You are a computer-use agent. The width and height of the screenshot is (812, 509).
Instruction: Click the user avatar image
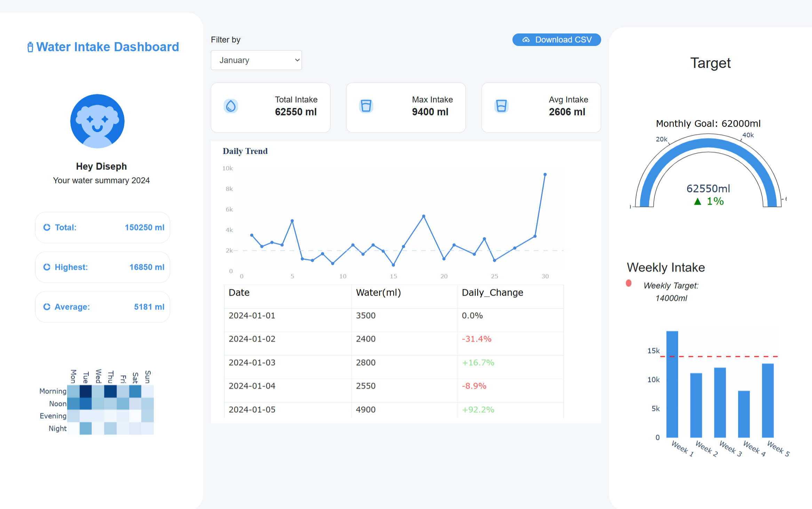(97, 121)
